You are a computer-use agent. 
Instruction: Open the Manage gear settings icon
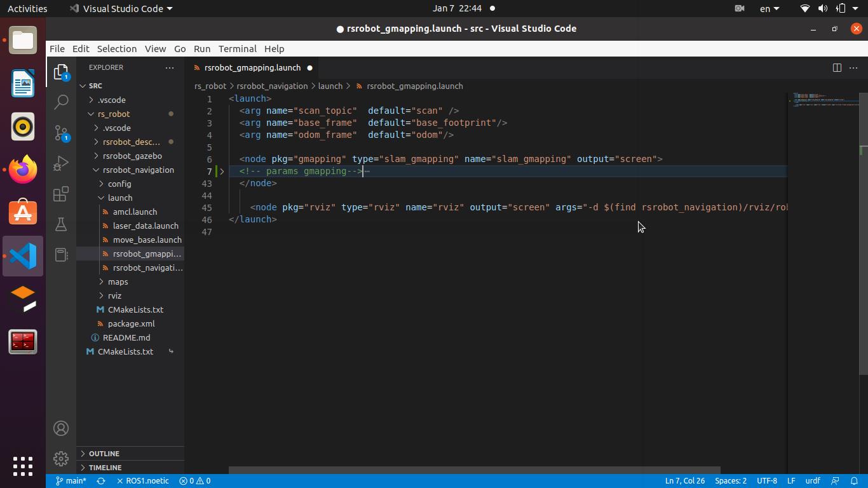(61, 458)
